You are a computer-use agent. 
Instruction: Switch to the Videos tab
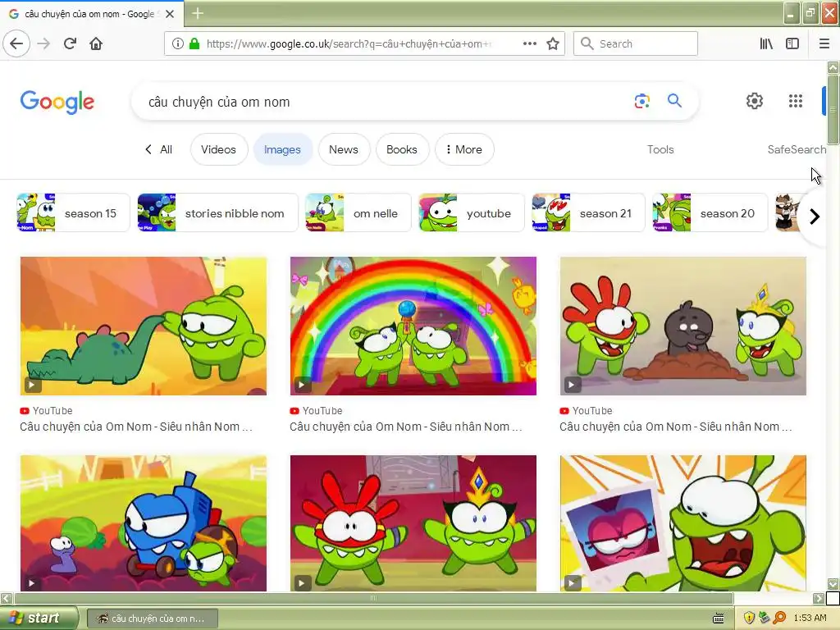[218, 149]
